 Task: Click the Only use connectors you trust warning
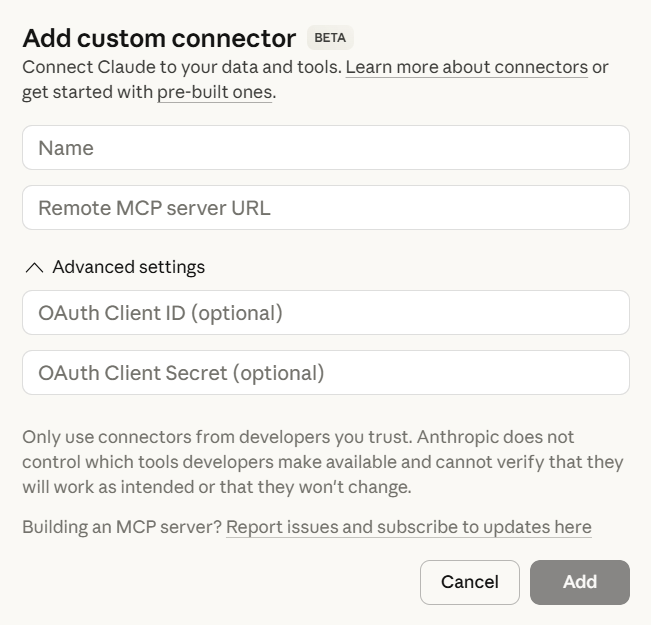[218, 437]
